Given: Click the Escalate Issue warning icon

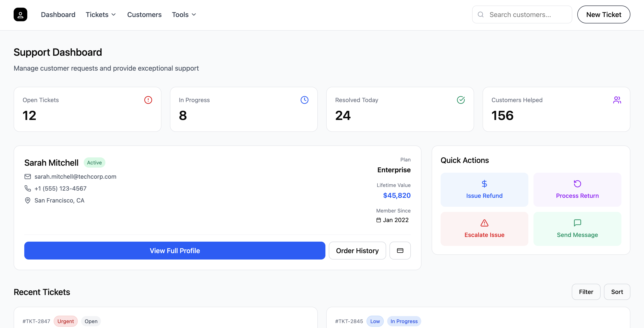Looking at the screenshot, I should pos(484,223).
